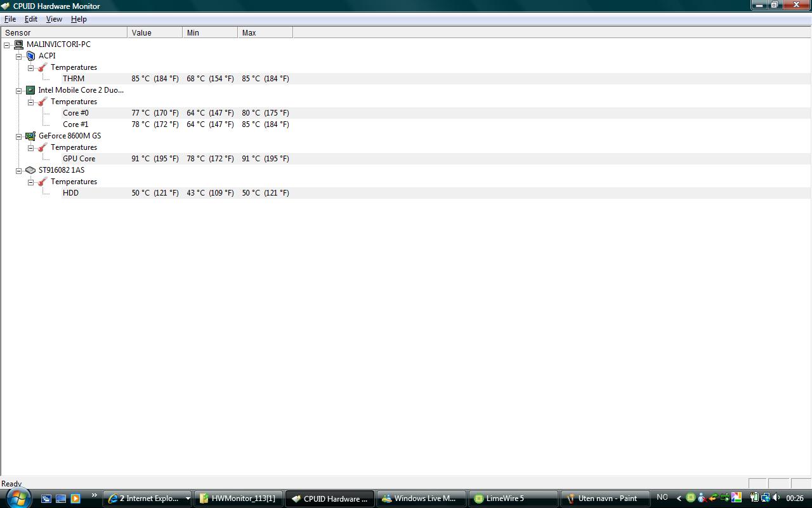The width and height of the screenshot is (812, 508).
Task: Collapse the ST916082 1AS node
Action: point(19,170)
